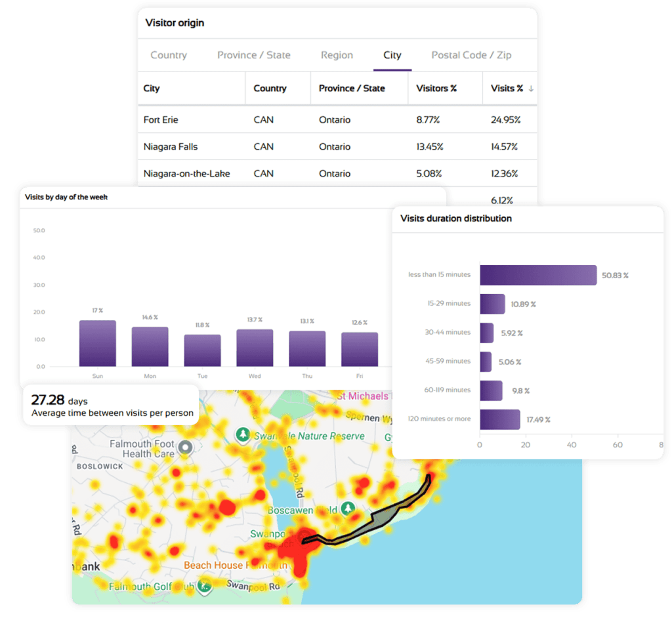Click the Sunday bar in weekly chart
The image size is (672, 624).
click(x=97, y=343)
